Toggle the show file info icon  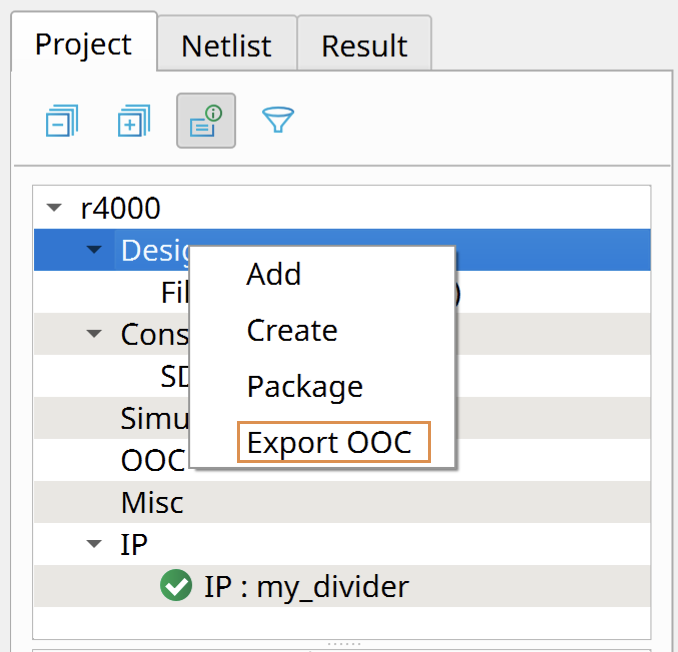206,122
